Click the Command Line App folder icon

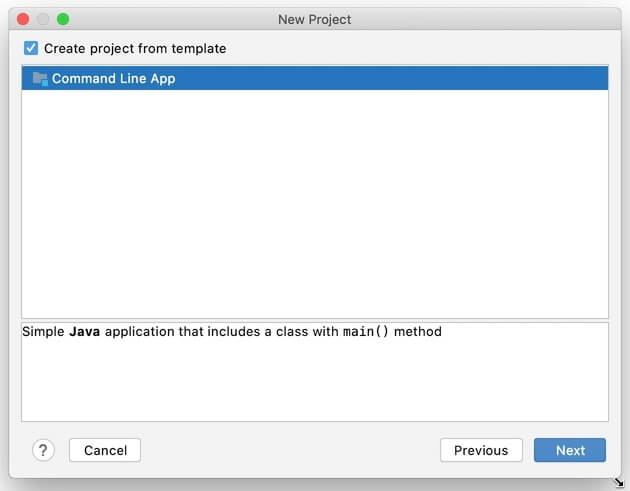[x=40, y=78]
